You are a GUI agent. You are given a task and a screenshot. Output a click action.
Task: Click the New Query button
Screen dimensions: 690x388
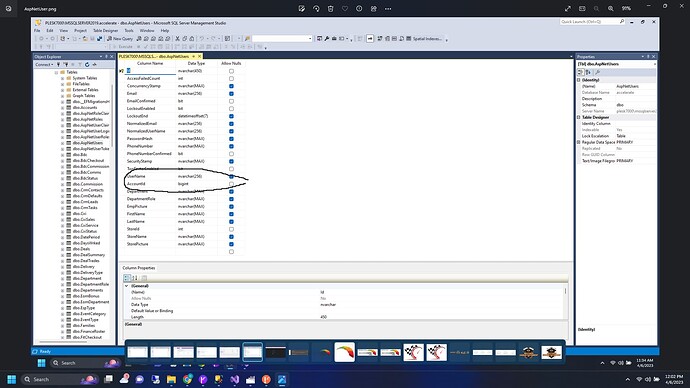[120, 39]
